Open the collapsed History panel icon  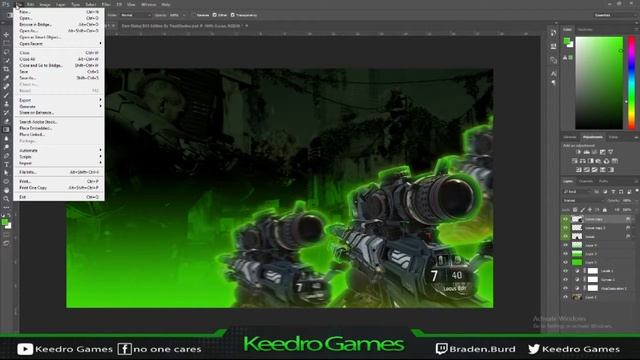point(553,33)
